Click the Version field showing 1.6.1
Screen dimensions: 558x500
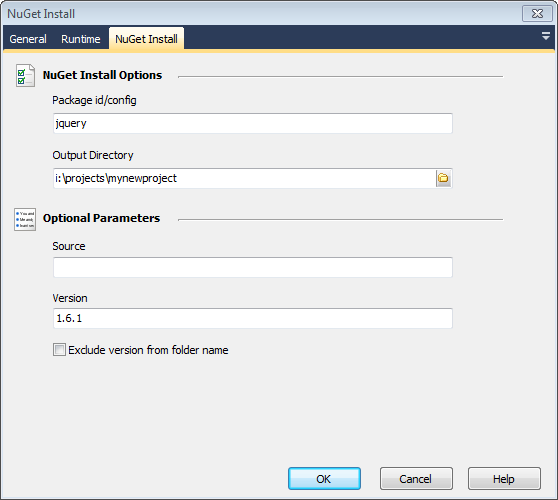[253, 318]
